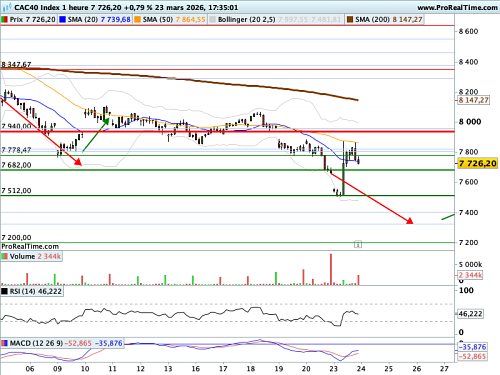Click the 7 682,00 support level label

[16, 165]
